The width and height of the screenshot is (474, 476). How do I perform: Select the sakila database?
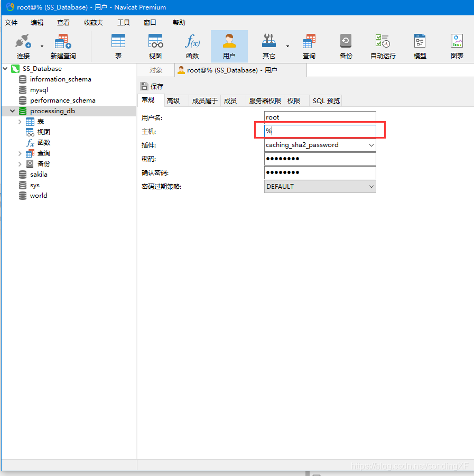click(x=39, y=174)
